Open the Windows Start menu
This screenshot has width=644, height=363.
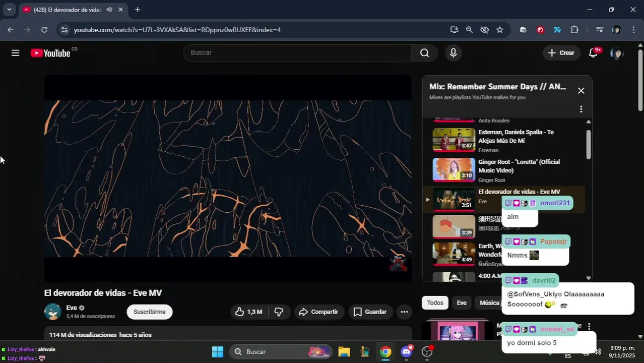pos(217,352)
